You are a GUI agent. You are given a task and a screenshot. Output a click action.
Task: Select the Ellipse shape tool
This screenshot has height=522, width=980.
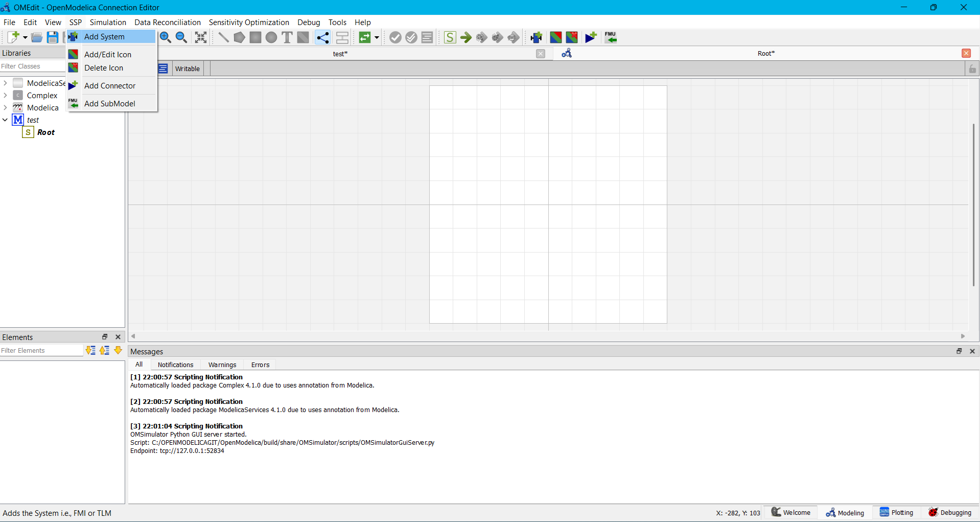[271, 37]
